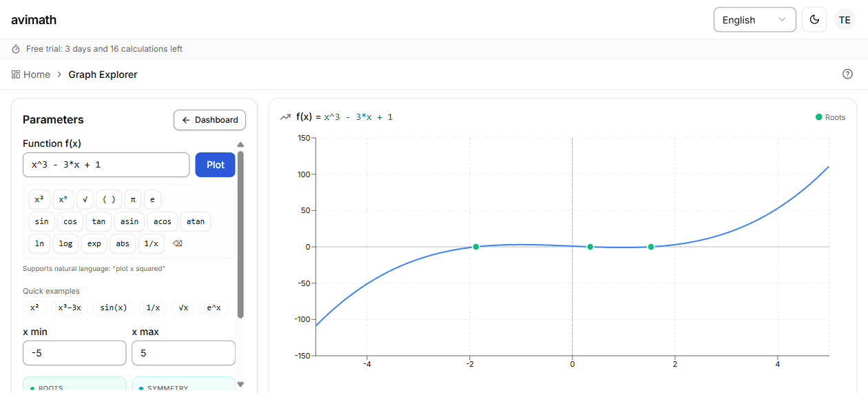
Task: Insert the x² keypad symbol
Action: pos(39,199)
